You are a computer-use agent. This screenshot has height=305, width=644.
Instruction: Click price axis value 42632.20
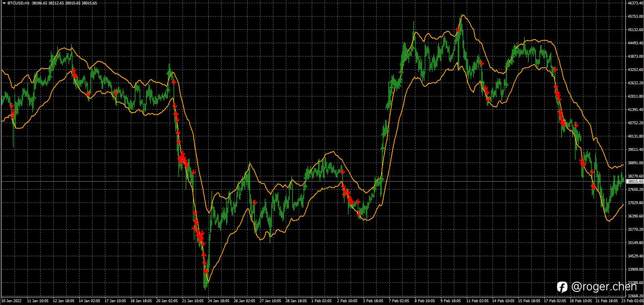[x=635, y=83]
